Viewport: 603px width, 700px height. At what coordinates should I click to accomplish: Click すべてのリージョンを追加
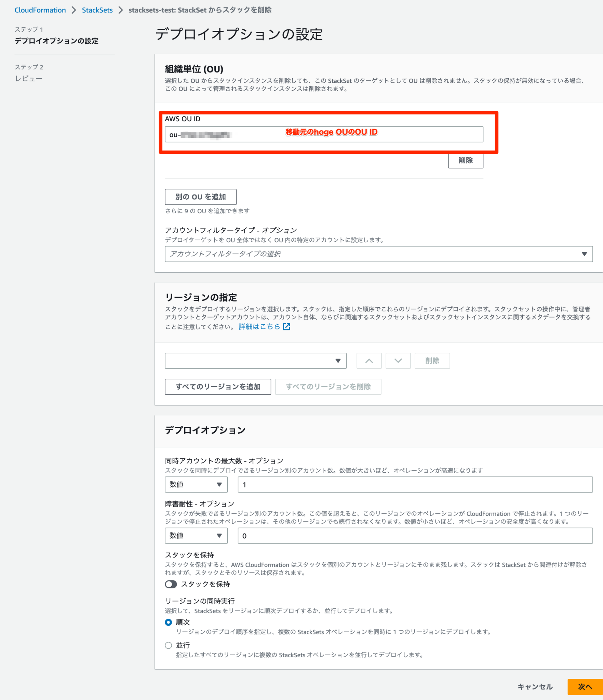(218, 387)
